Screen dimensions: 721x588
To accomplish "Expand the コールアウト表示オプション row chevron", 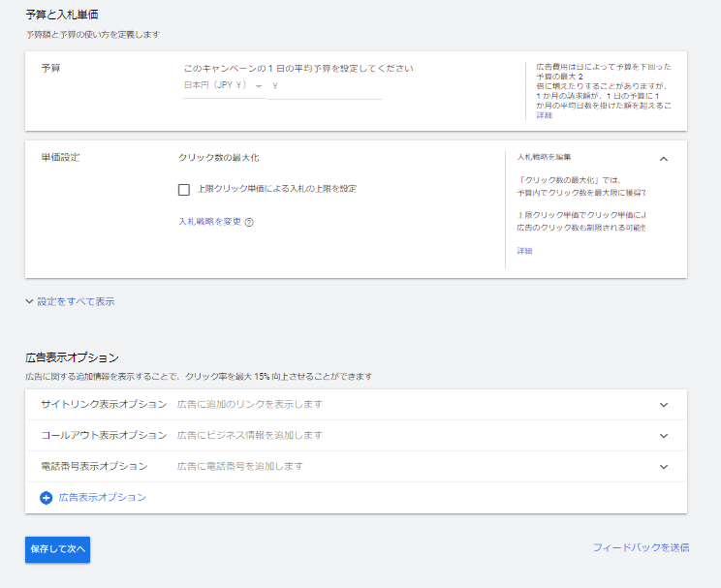I will 664,436.
